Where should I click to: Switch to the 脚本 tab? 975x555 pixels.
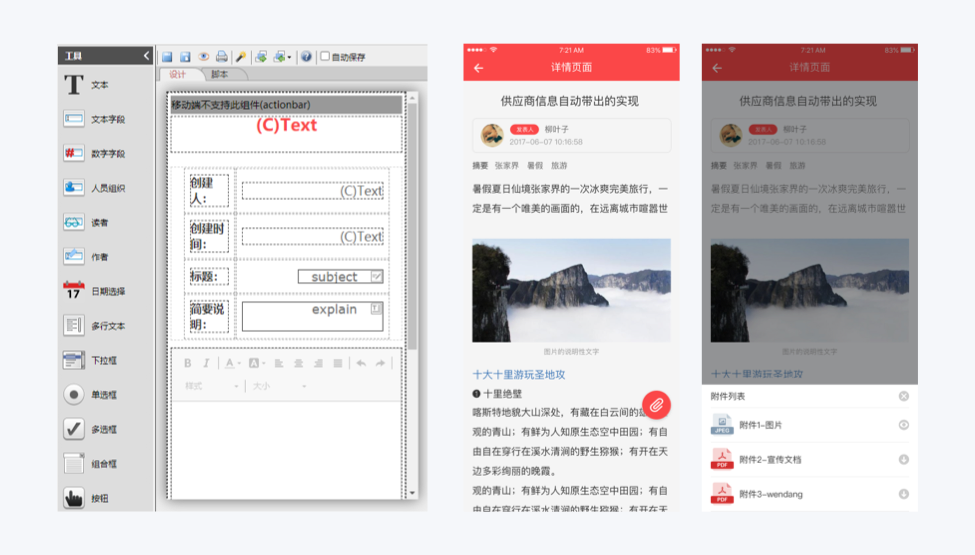click(x=220, y=74)
